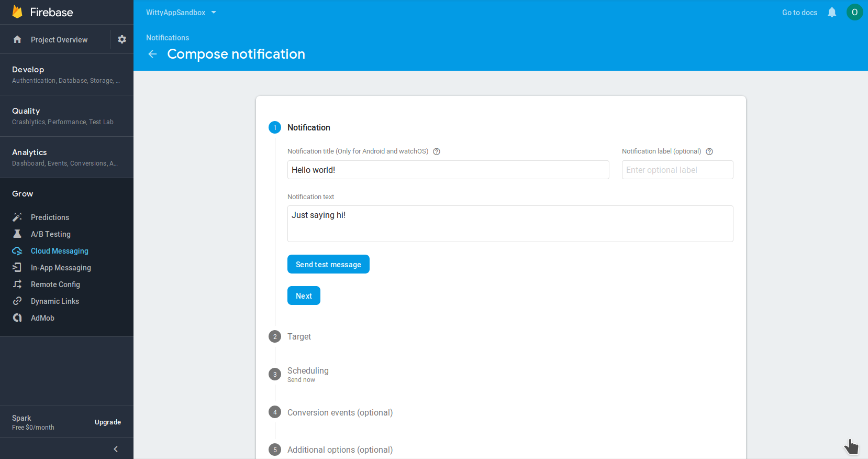Click the AdMob icon
Viewport: 868px width, 459px height.
click(x=17, y=318)
